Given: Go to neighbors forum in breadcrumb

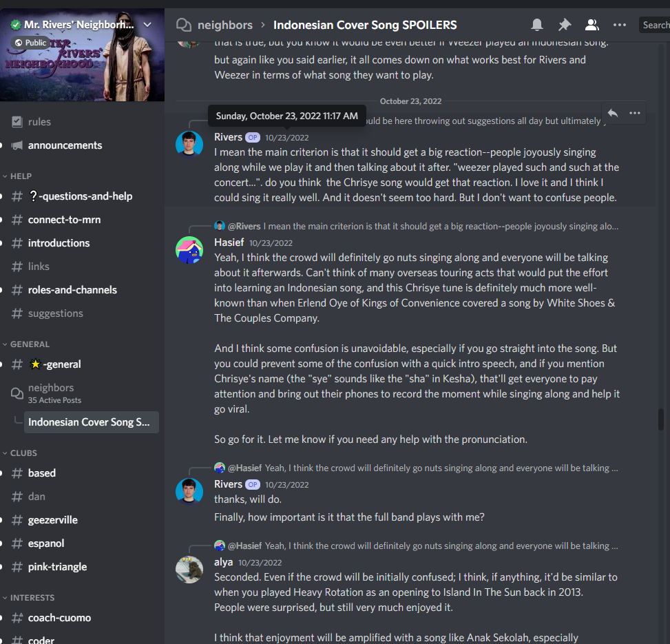Looking at the screenshot, I should click(x=224, y=25).
